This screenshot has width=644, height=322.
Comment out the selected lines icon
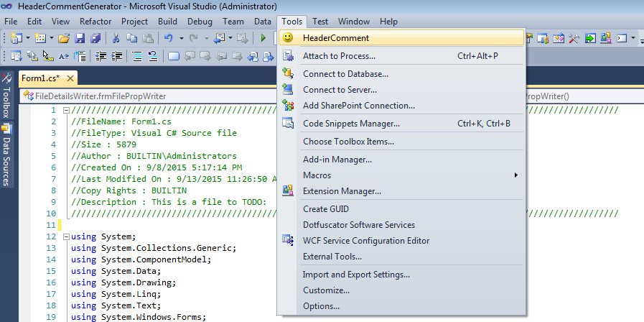pyautogui.click(x=136, y=56)
